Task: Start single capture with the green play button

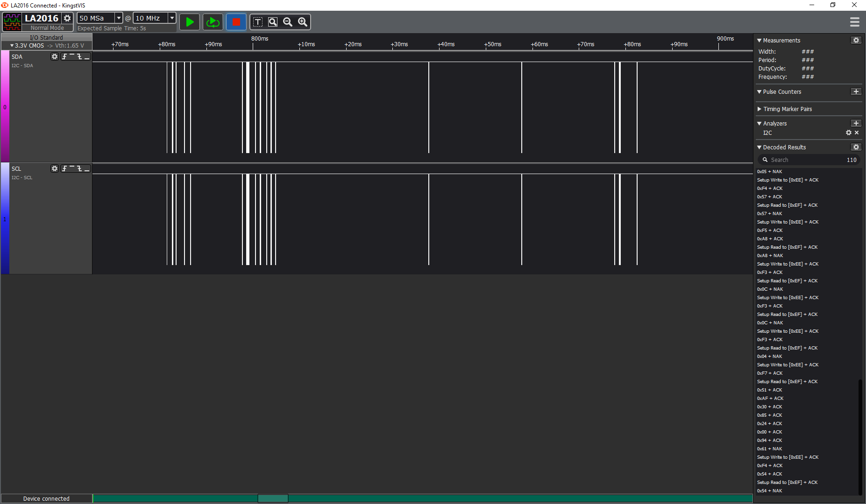Action: point(190,22)
